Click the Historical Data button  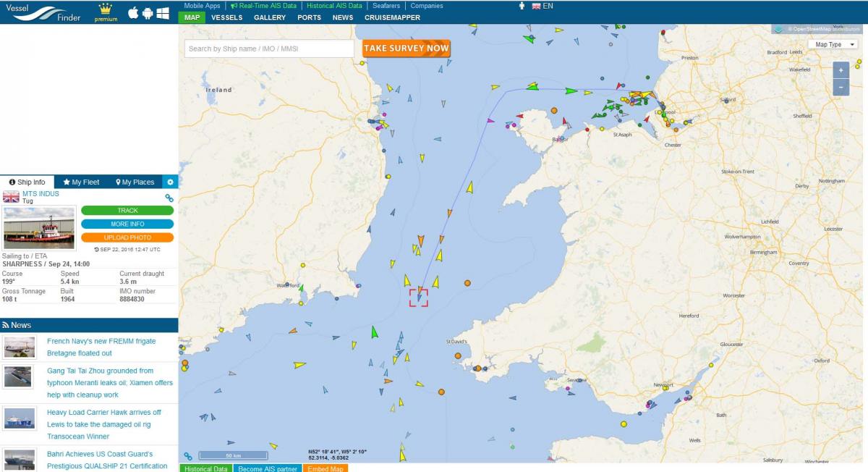(206, 468)
